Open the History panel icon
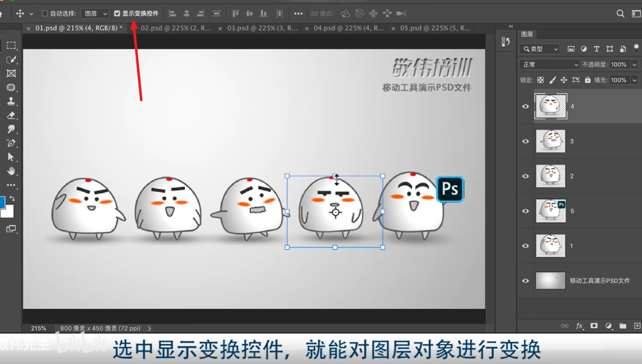Image resolution: width=642 pixels, height=364 pixels. click(x=506, y=41)
